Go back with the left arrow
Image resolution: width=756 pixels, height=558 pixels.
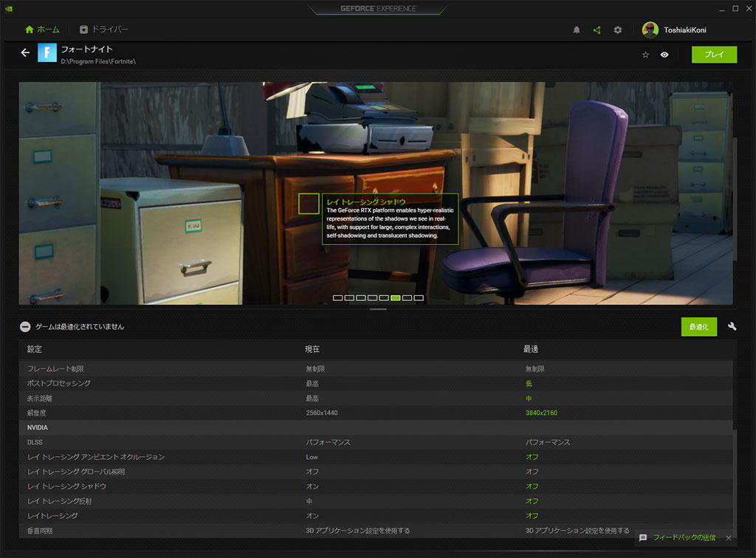[x=25, y=52]
